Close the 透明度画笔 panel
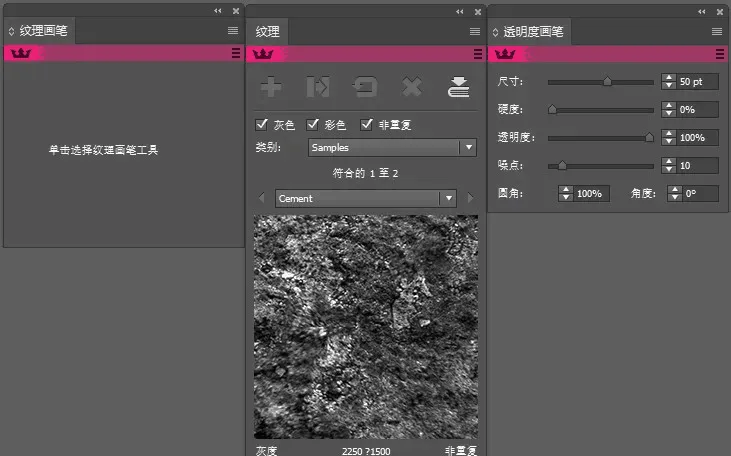Viewport: 731px width, 456px height. pyautogui.click(x=720, y=12)
